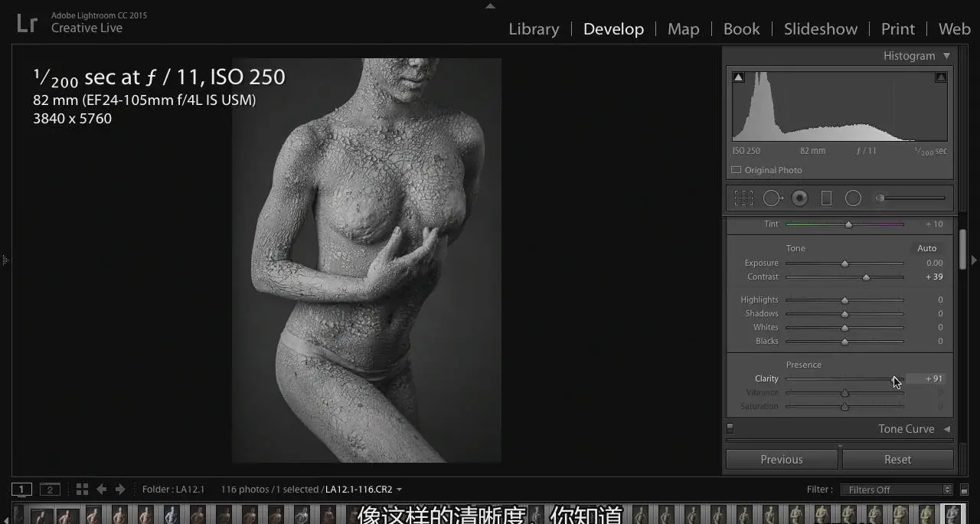980x524 pixels.
Task: Open the Print module
Action: [x=898, y=29]
